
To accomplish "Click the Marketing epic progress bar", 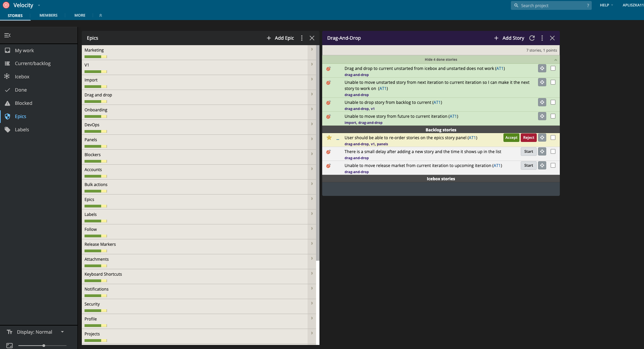I will point(96,57).
